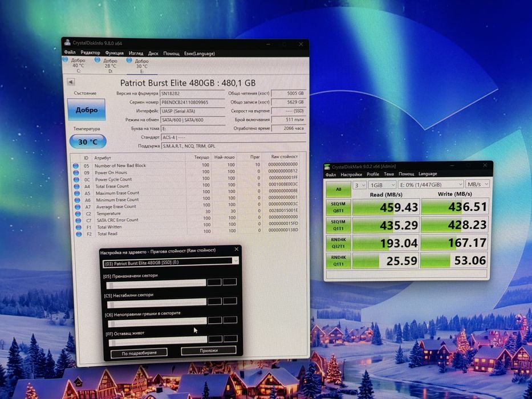Viewport: 532px width, 399px height.
Task: Click the interface field UASP (Serial ATA)
Action: pyautogui.click(x=192, y=111)
